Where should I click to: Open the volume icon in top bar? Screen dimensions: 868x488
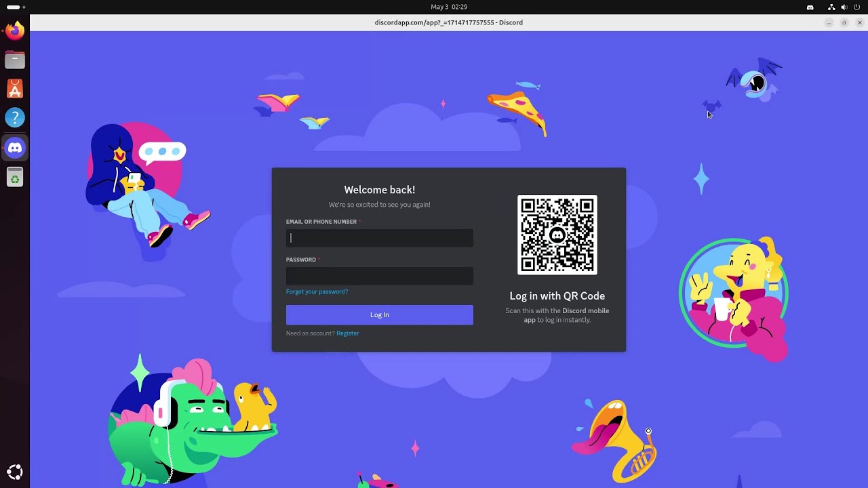(x=844, y=7)
